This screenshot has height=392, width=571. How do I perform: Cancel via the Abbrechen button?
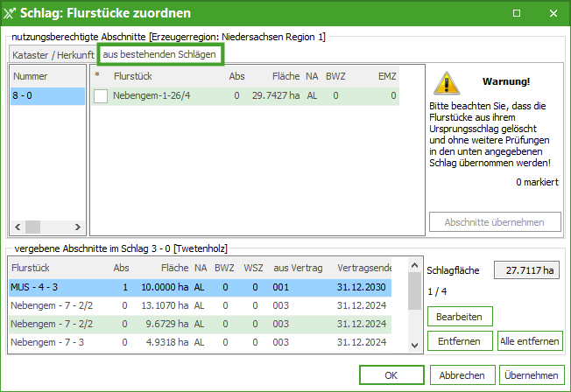[462, 375]
